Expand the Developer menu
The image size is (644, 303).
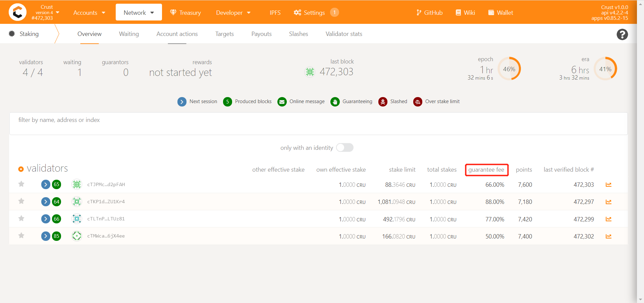coord(233,12)
